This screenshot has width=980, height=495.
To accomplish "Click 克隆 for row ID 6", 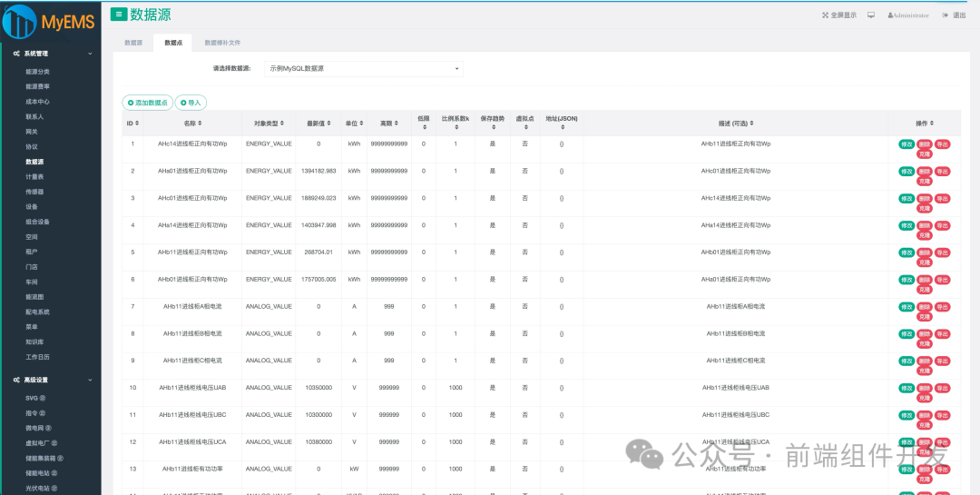I will (925, 290).
